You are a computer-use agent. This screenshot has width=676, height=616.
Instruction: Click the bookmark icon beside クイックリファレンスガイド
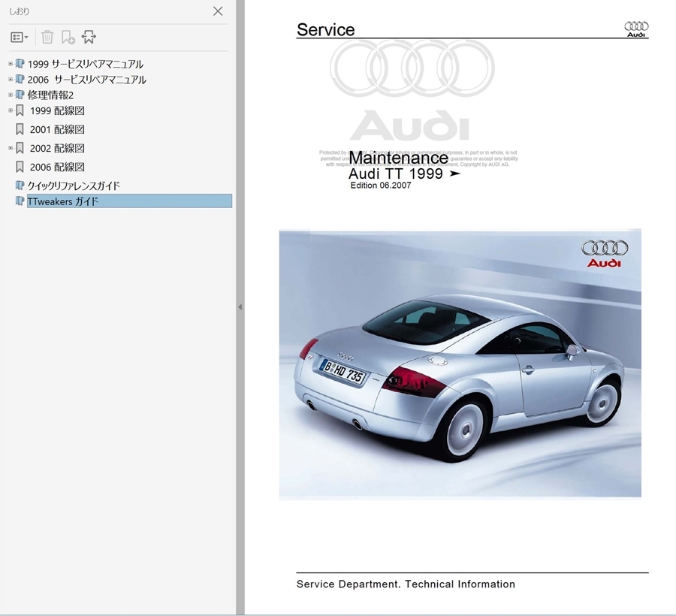click(20, 186)
